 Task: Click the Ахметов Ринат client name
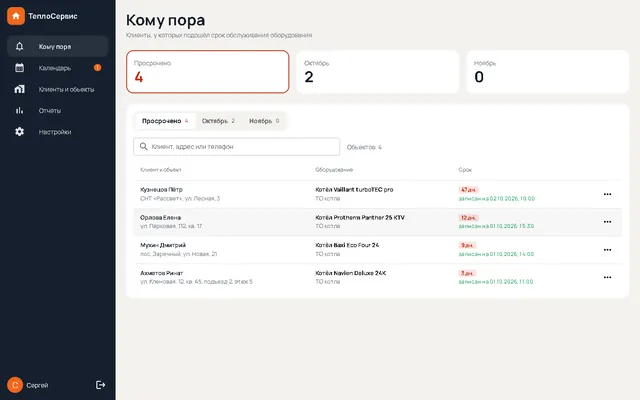162,273
